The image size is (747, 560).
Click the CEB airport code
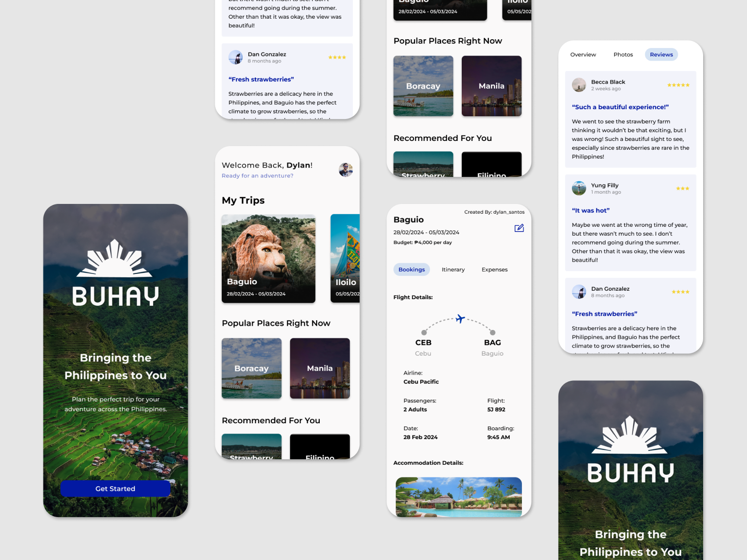[x=423, y=343]
